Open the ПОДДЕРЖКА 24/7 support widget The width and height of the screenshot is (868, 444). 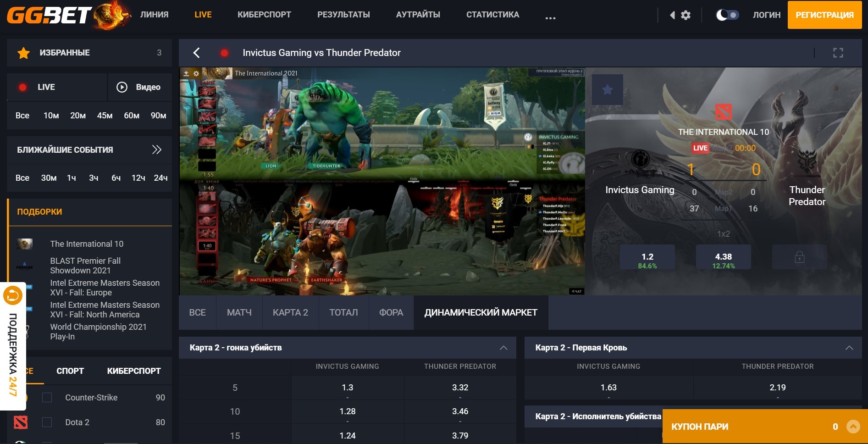tap(13, 346)
